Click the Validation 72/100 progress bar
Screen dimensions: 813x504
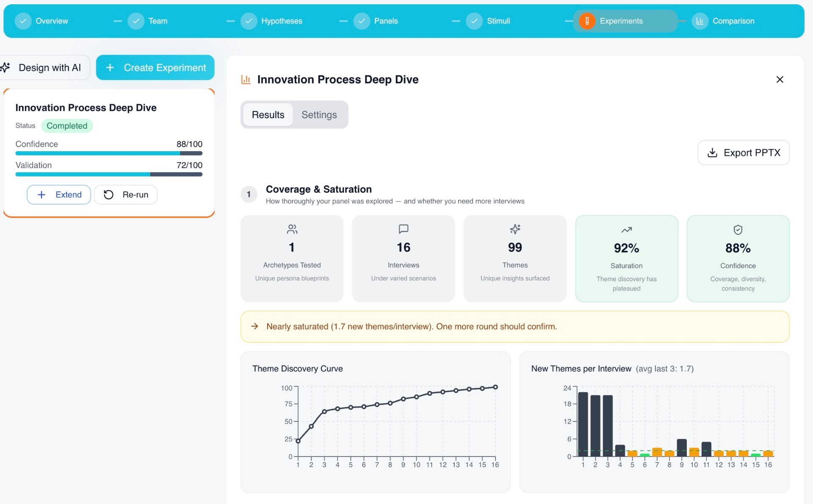click(x=109, y=174)
